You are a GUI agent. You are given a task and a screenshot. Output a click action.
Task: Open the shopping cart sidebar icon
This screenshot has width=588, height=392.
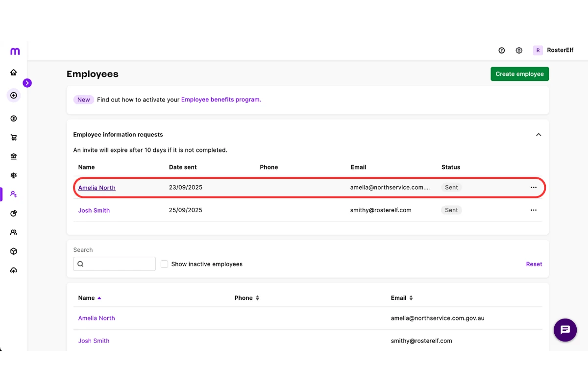point(14,138)
